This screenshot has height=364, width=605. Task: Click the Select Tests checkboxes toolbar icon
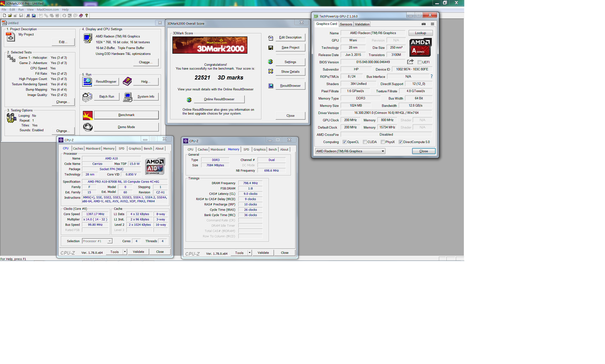tap(46, 16)
